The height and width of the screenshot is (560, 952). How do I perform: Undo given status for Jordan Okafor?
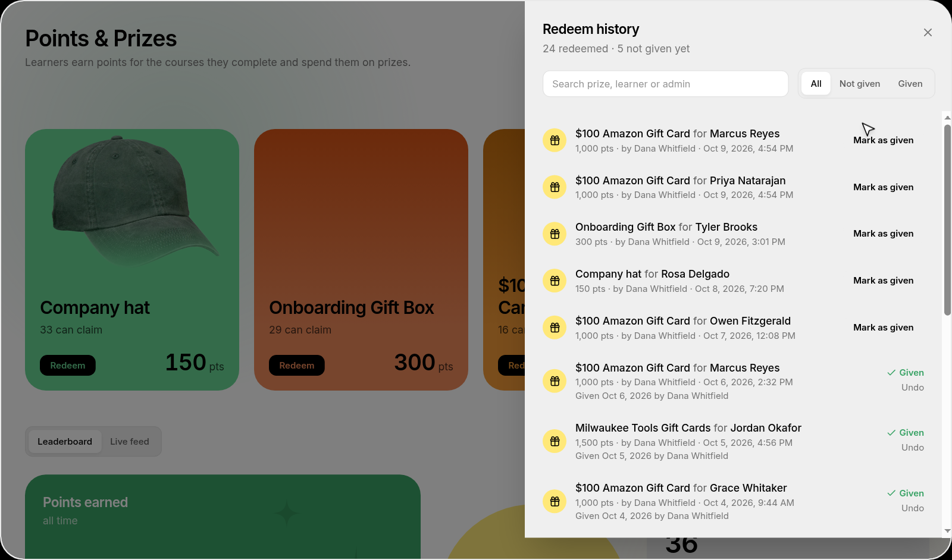point(912,448)
